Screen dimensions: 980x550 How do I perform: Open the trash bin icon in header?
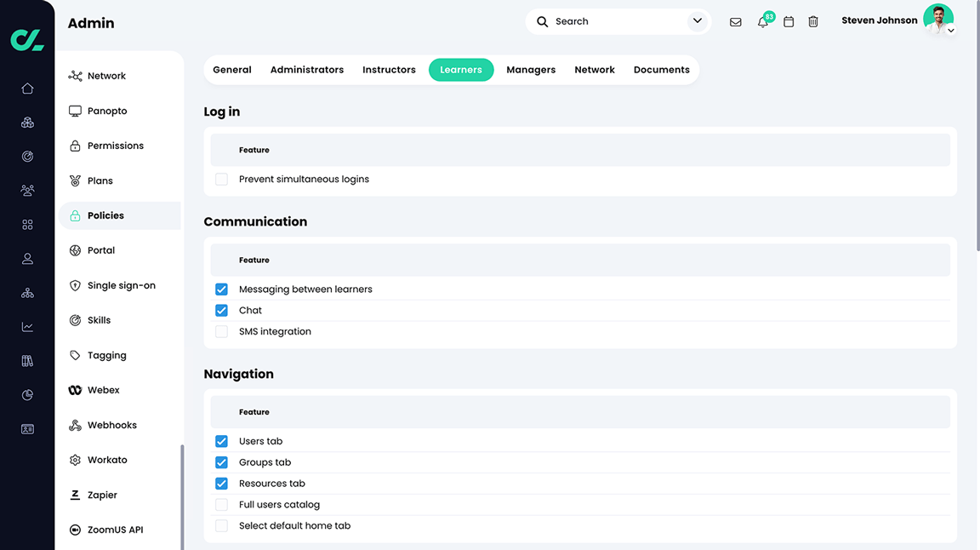(x=813, y=22)
